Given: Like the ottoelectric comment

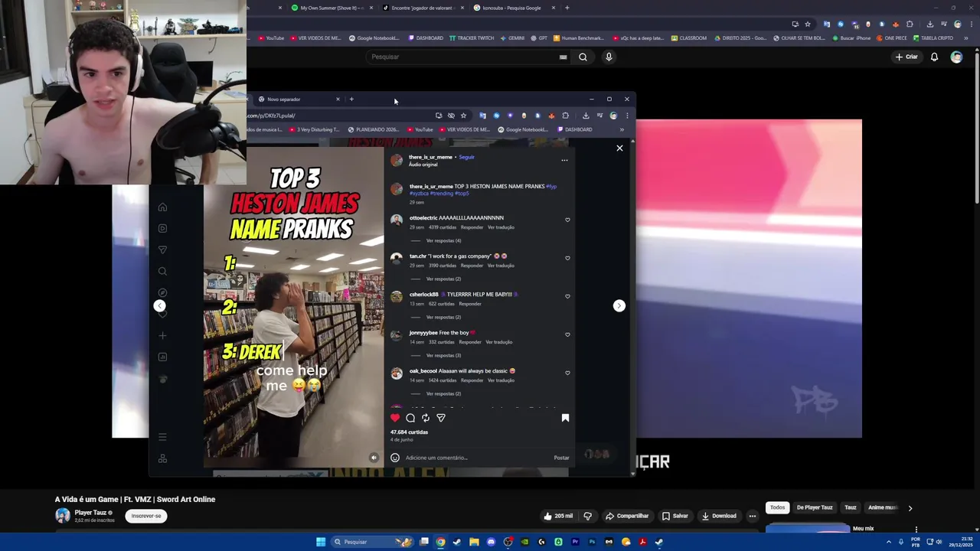Looking at the screenshot, I should coord(567,220).
